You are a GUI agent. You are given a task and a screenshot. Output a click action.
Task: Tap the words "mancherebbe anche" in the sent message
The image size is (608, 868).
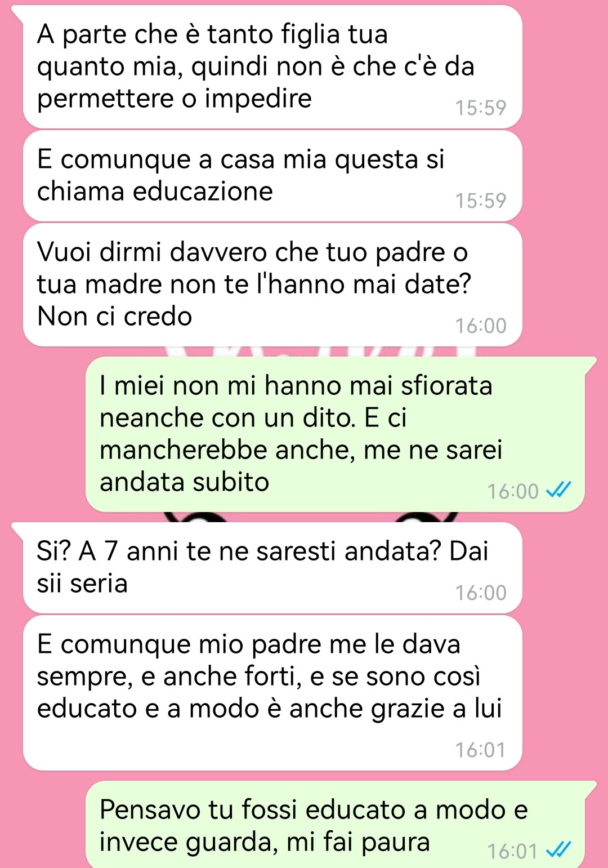point(227,450)
